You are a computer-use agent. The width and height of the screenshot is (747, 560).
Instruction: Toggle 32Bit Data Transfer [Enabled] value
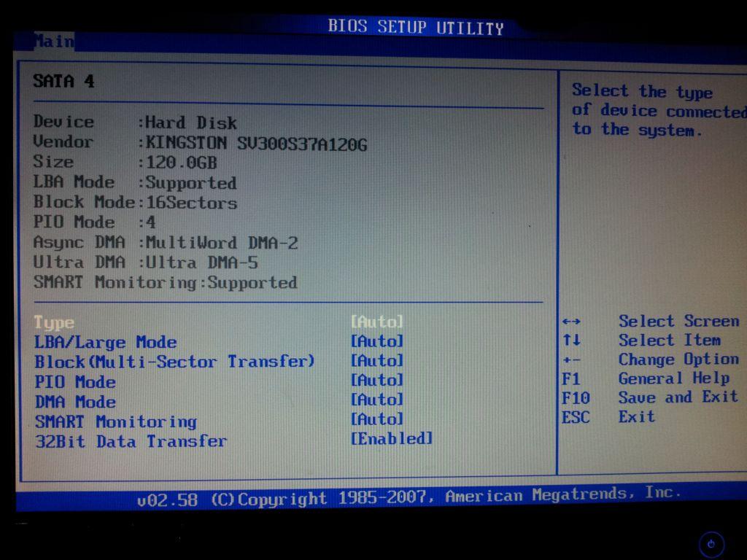(x=392, y=439)
